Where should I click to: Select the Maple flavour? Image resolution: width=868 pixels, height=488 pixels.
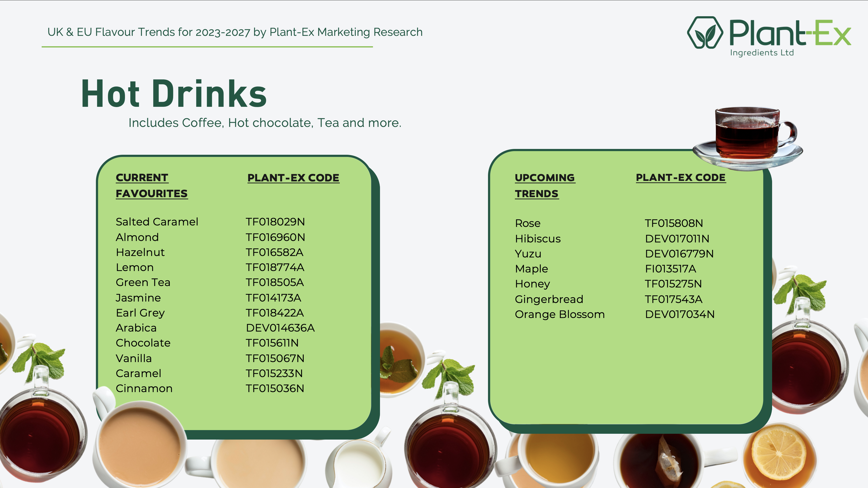[x=531, y=269]
